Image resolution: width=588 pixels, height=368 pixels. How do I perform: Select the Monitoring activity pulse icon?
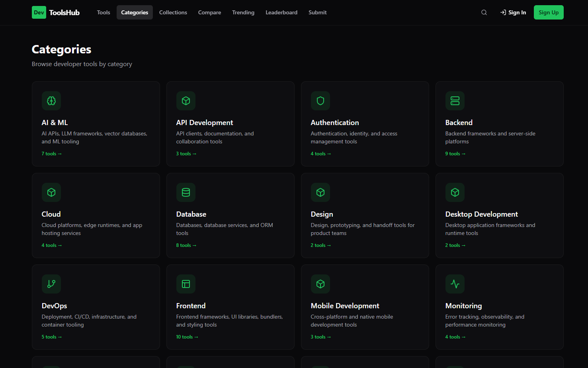point(455,284)
